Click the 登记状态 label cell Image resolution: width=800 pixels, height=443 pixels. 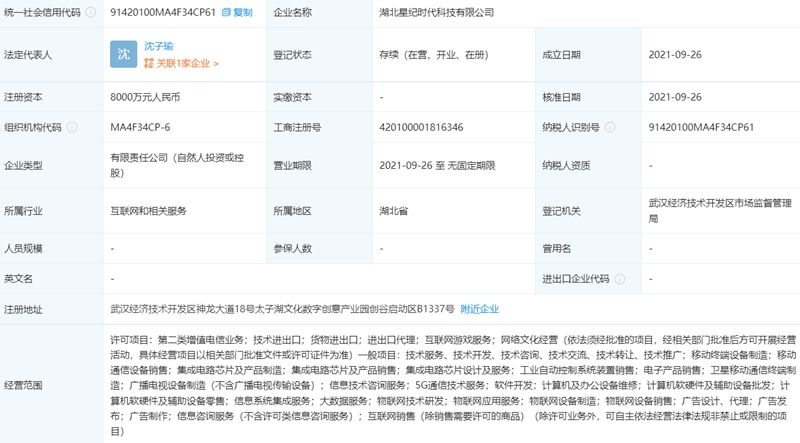[319, 55]
